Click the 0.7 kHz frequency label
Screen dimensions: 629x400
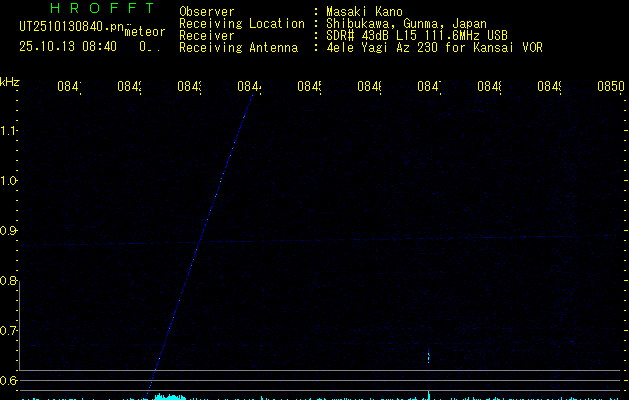tap(9, 330)
